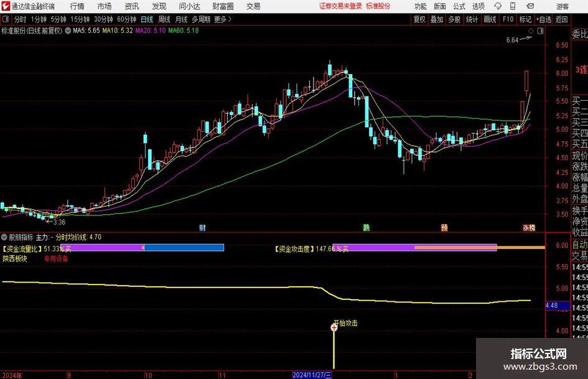588x379 pixels.
Task: Click the 资金流量比 purple-blue bar
Action: coord(142,248)
